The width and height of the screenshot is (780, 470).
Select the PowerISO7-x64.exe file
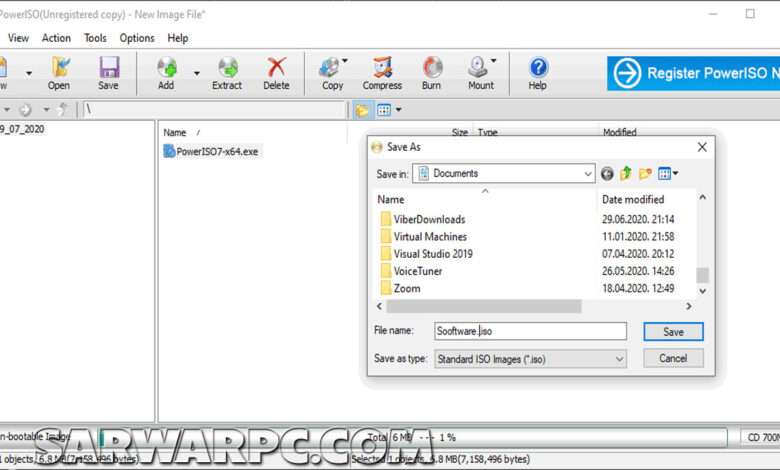(x=212, y=151)
